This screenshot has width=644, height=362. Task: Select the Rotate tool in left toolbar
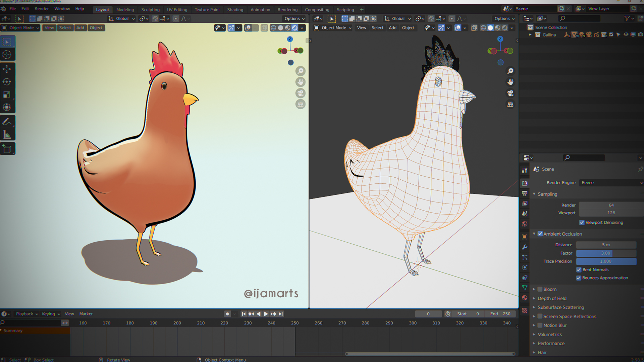(x=7, y=82)
